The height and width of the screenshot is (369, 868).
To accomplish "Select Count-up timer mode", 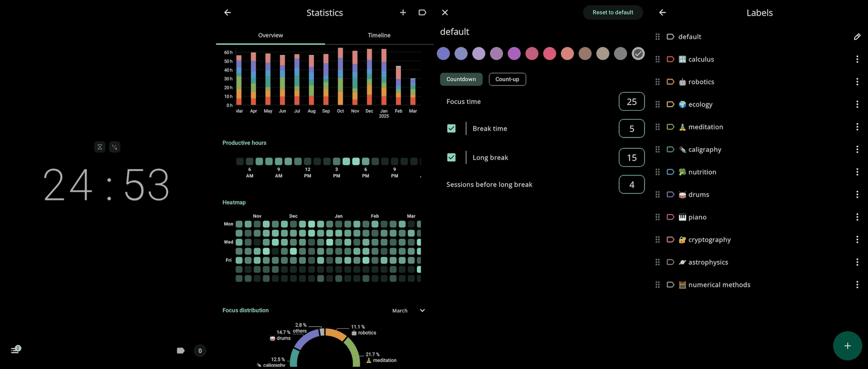I will (507, 79).
